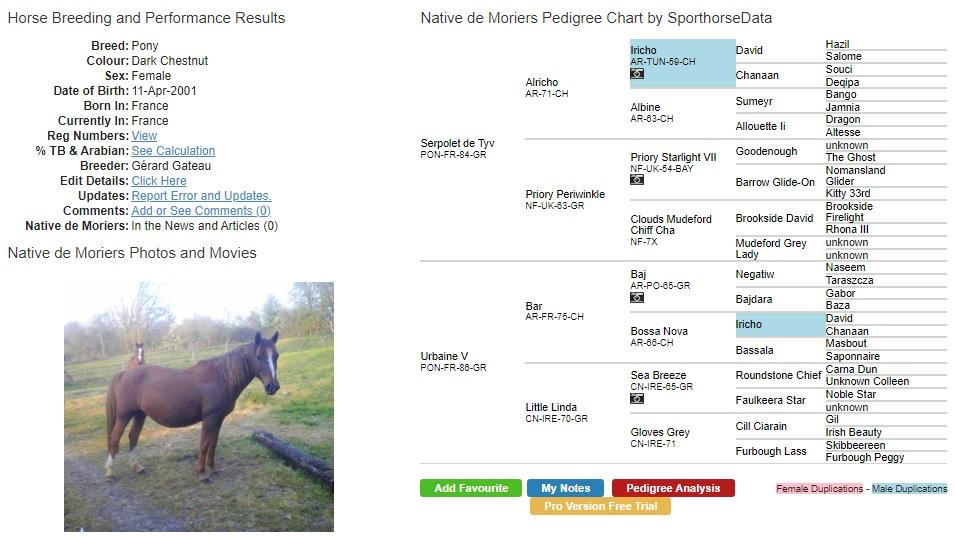Open Priory Periwinkle pedigree entry

click(565, 195)
